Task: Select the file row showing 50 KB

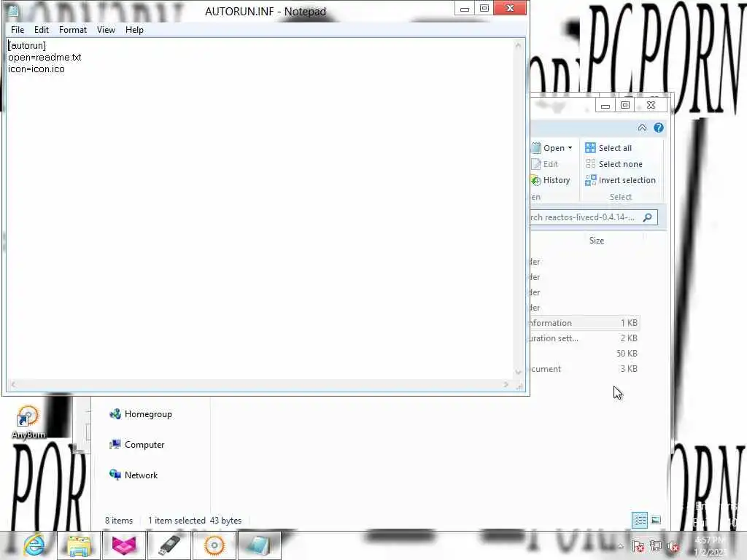Action: pos(584,354)
